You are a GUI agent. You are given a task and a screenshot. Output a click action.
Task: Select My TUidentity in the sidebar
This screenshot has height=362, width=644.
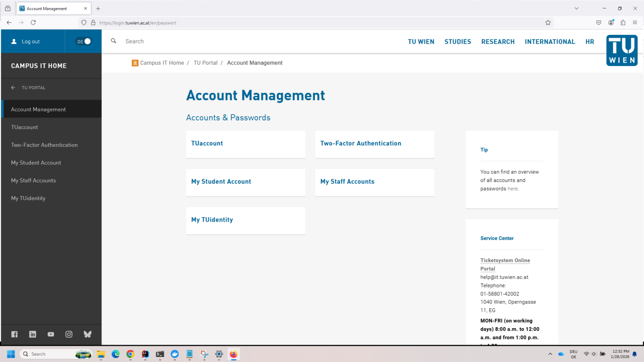pos(28,198)
